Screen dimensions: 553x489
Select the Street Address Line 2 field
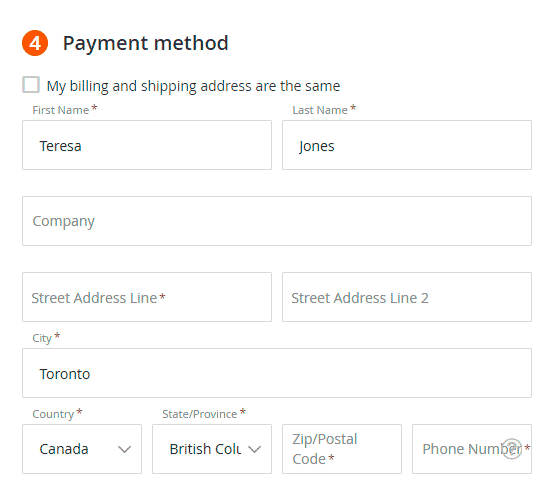point(407,297)
